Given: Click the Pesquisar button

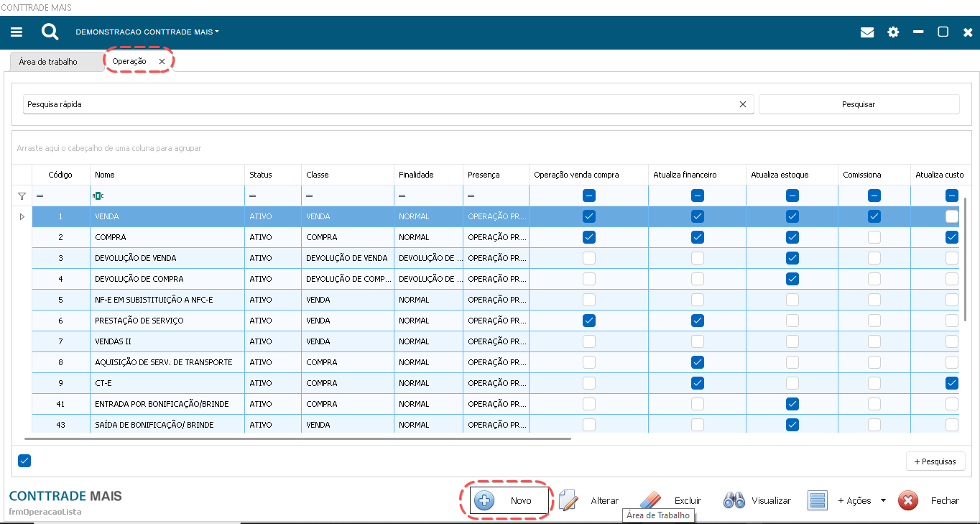Looking at the screenshot, I should click(859, 104).
